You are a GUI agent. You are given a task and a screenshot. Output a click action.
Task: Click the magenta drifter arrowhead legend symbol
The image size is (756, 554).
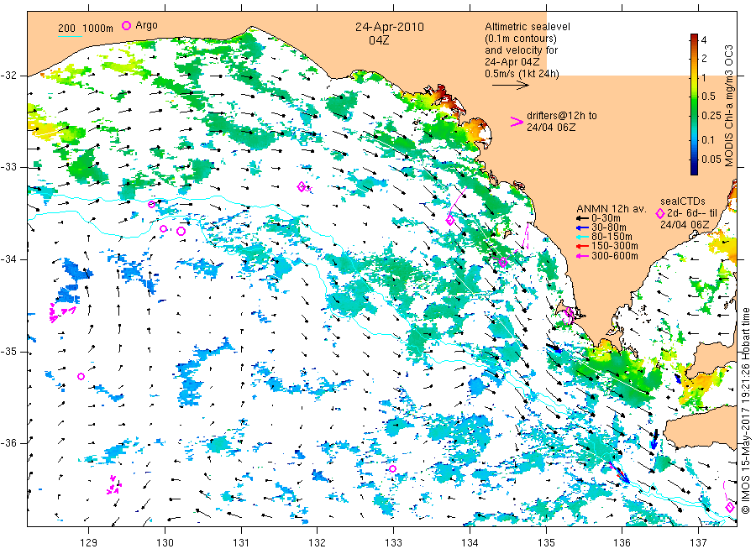pos(517,122)
